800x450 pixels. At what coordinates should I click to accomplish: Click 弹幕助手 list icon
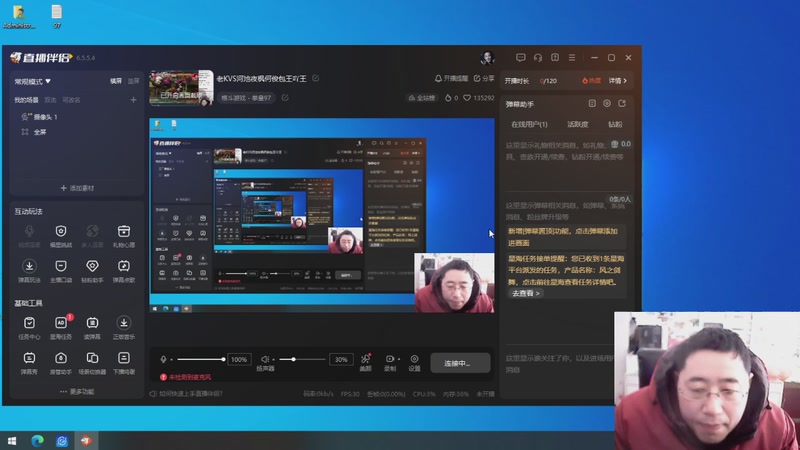pyautogui.click(x=592, y=104)
